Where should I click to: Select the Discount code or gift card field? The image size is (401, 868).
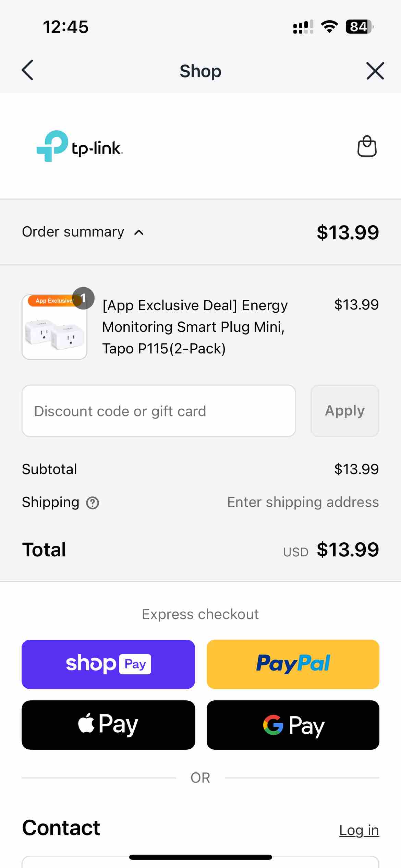coord(159,411)
